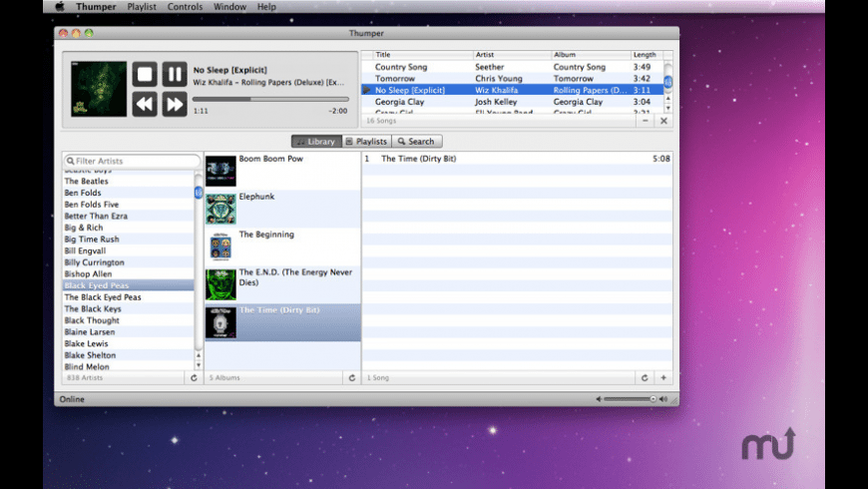Click the now-playing album artwork
The width and height of the screenshot is (868, 489).
[x=99, y=89]
